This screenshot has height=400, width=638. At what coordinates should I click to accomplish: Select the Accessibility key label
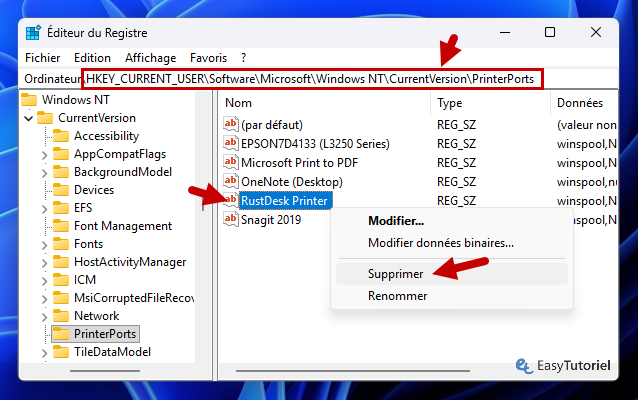pyautogui.click(x=107, y=136)
